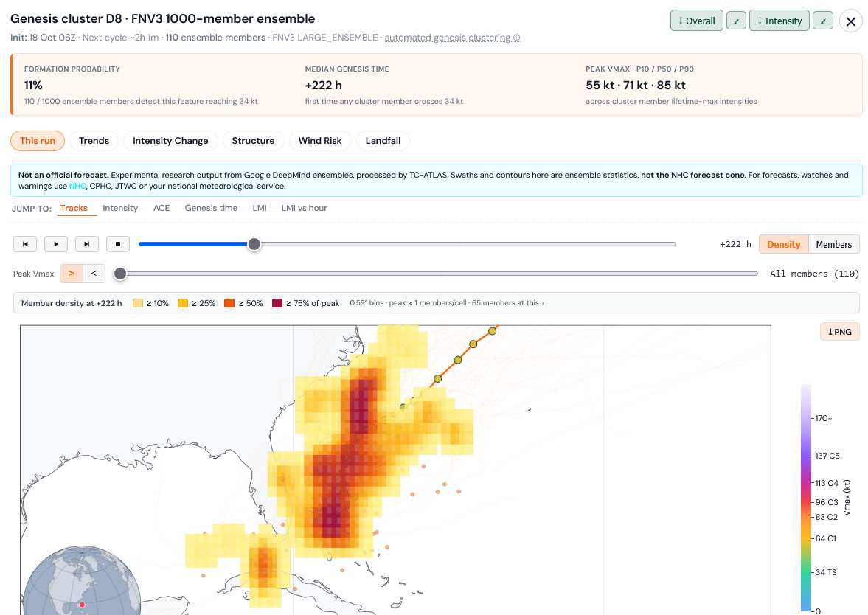Image resolution: width=868 pixels, height=615 pixels.
Task: Download the Intensity image
Action: (x=780, y=21)
